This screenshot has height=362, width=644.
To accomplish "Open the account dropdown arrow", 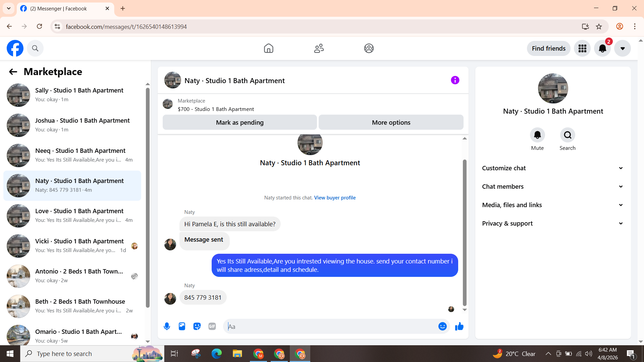I will tap(623, 48).
